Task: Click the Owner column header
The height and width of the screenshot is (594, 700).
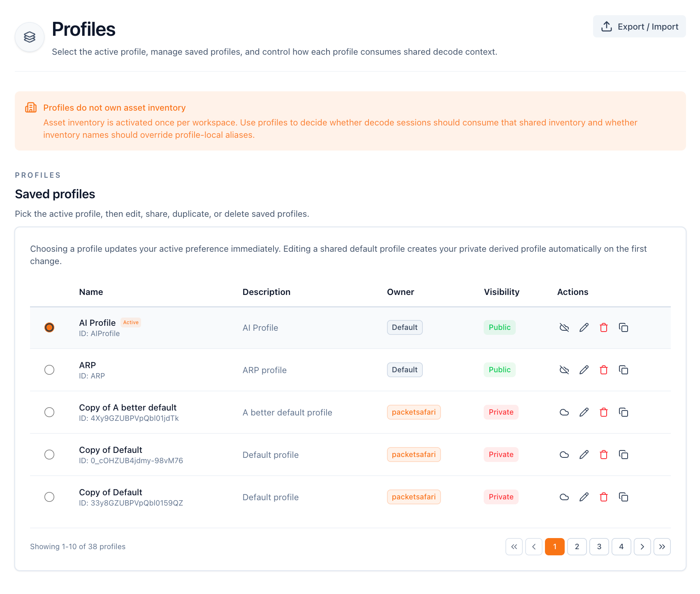Action: [401, 292]
